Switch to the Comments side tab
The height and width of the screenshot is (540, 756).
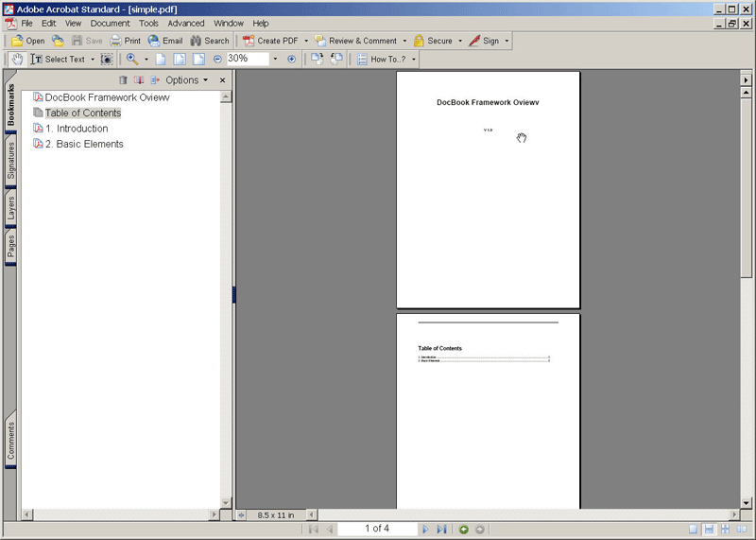(x=10, y=440)
